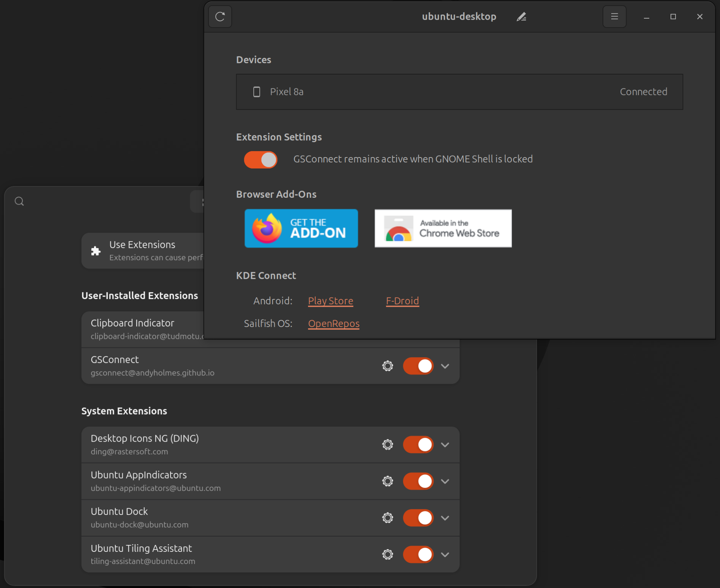The width and height of the screenshot is (720, 588).
Task: Expand the GSConnect extension details
Action: point(445,366)
